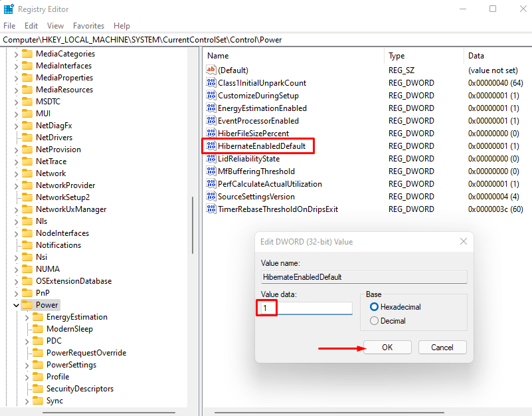Expand the EnergyEstimation subkey
The width and height of the screenshot is (532, 416).
coord(27,317)
